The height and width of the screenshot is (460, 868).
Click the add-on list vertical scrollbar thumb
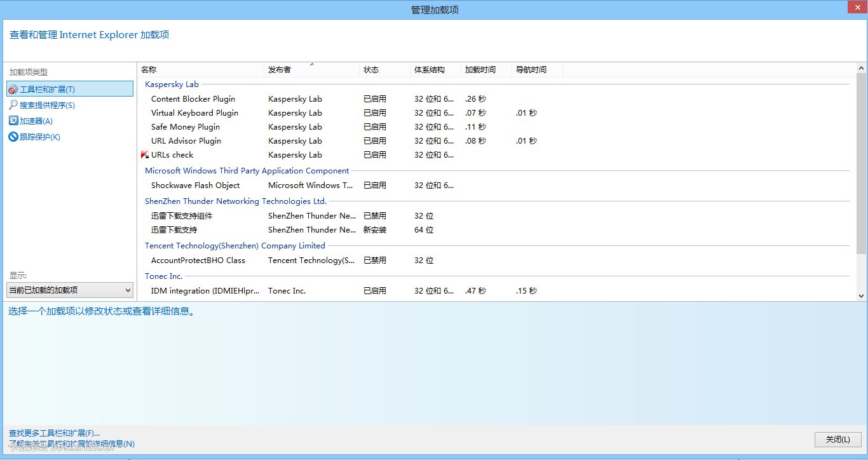(x=861, y=163)
